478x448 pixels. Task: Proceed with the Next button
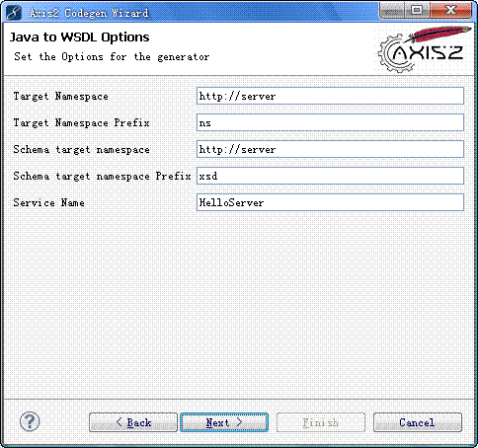[224, 422]
